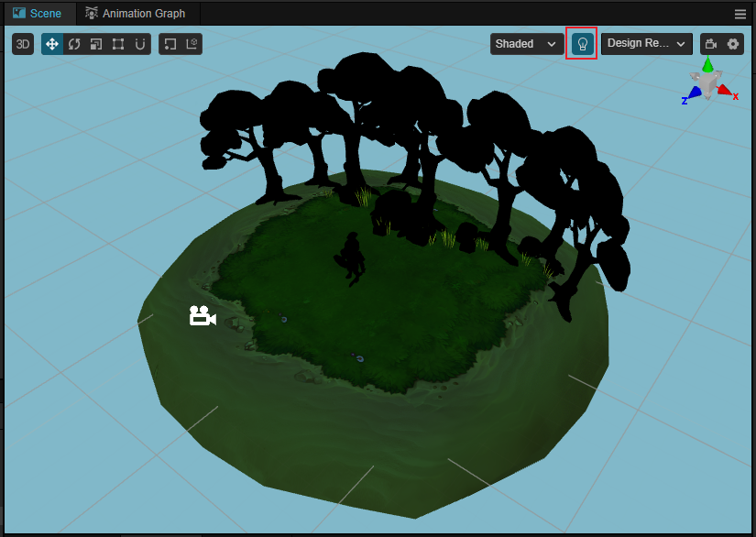The width and height of the screenshot is (756, 537).
Task: Expand the Design Re... resolution dropdown
Action: (647, 44)
